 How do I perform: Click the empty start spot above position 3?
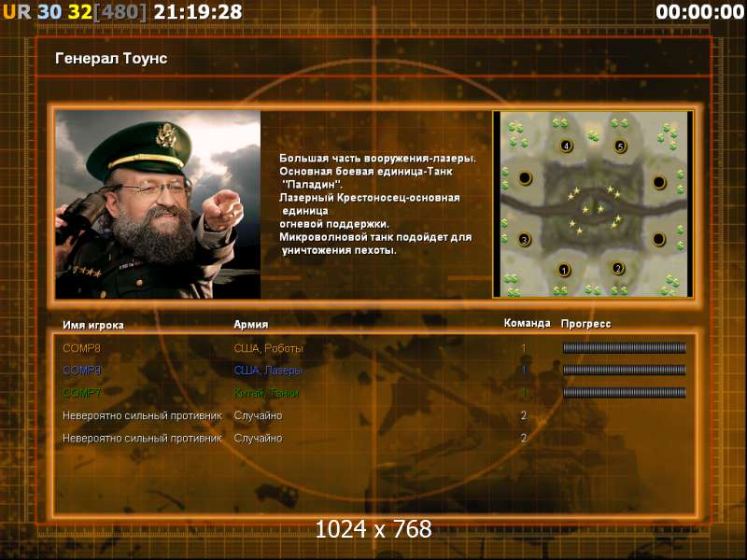click(x=525, y=177)
